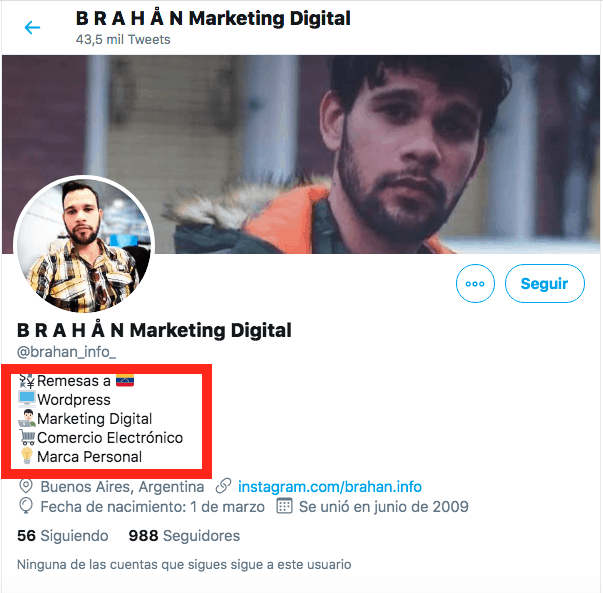This screenshot has width=603, height=593.
Task: View the 988 Seguidores list
Action: pyautogui.click(x=184, y=536)
